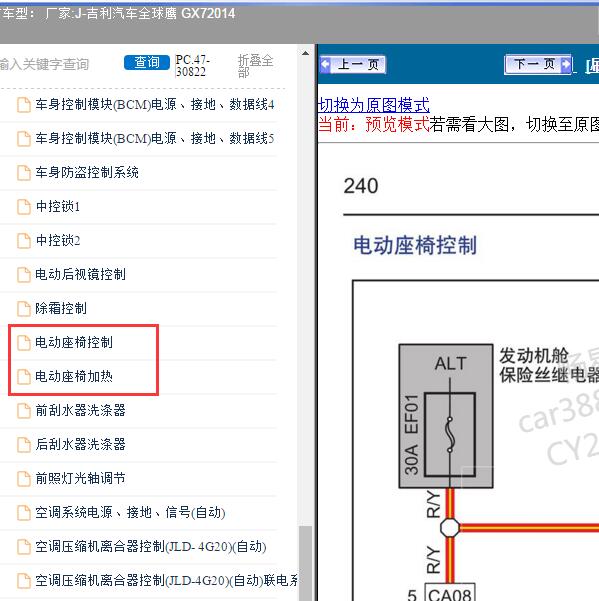Click document icon beside 前照灯光轴调节

pos(24,479)
